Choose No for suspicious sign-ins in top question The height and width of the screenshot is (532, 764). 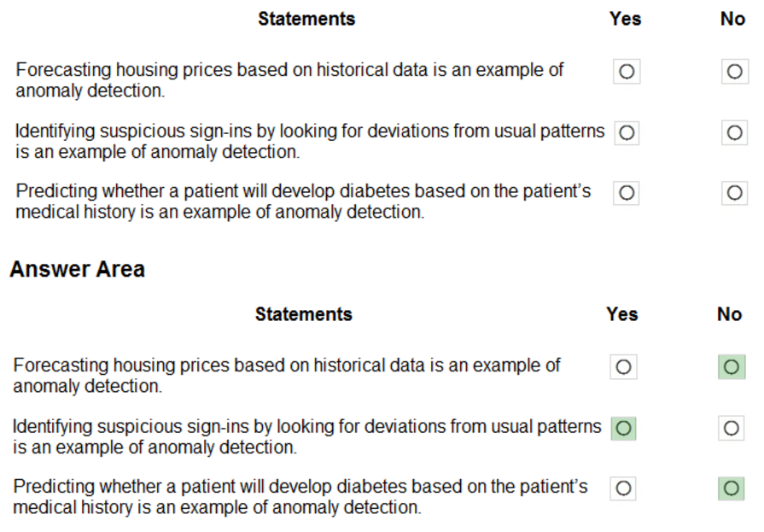734,133
